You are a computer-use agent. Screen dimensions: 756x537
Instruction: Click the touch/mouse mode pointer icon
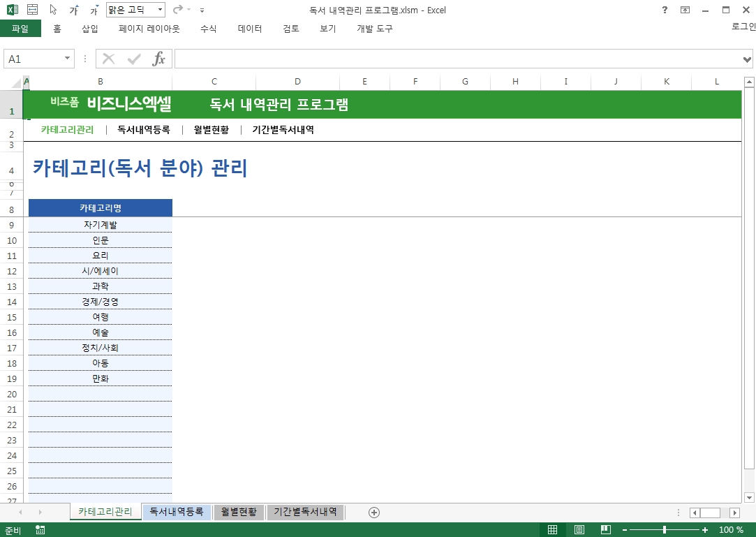pyautogui.click(x=54, y=10)
